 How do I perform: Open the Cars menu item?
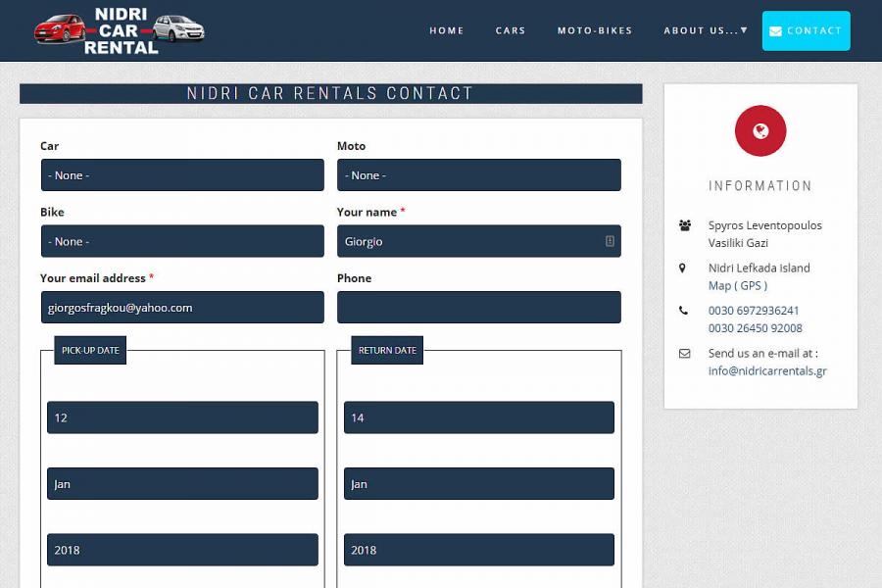click(x=511, y=30)
